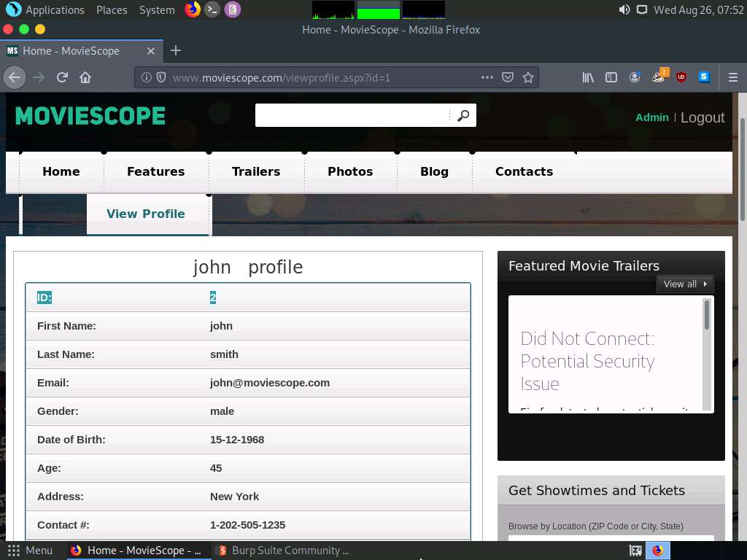Open the Blog section of MovieScope
This screenshot has width=747, height=560.
tap(434, 171)
